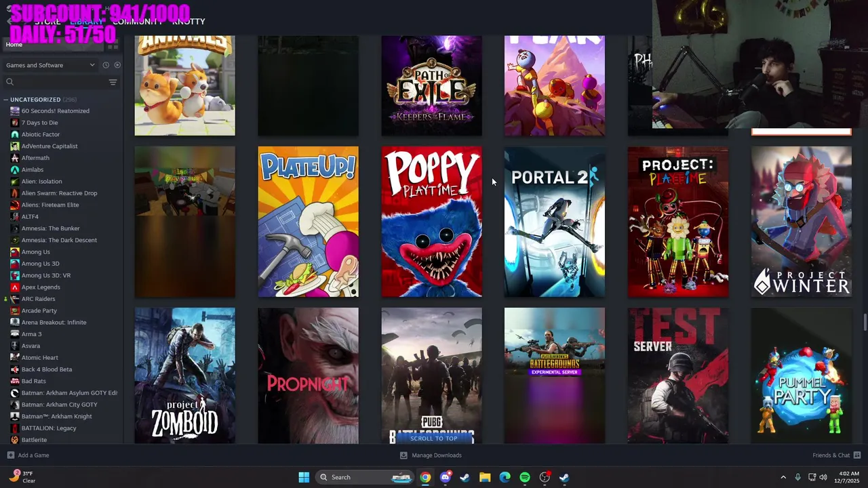Open the Pummel Party cover

click(802, 376)
